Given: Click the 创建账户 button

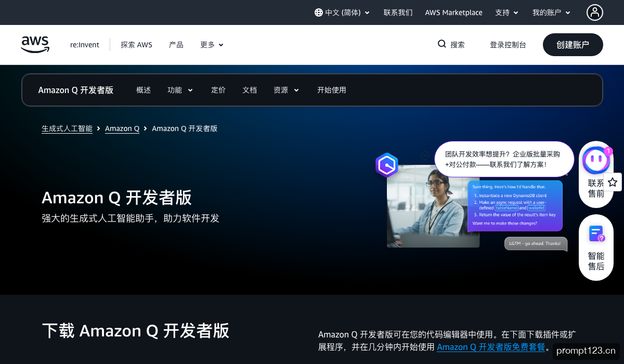Looking at the screenshot, I should (573, 45).
